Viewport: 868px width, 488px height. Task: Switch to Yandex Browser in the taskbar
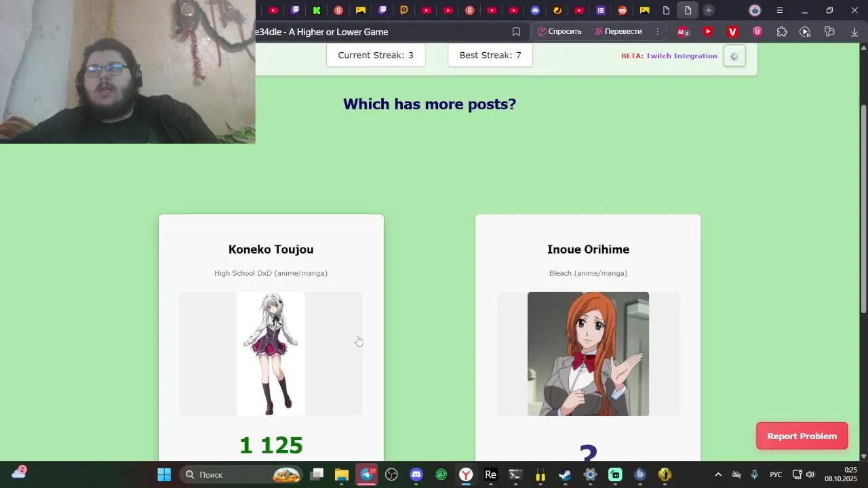point(466,474)
